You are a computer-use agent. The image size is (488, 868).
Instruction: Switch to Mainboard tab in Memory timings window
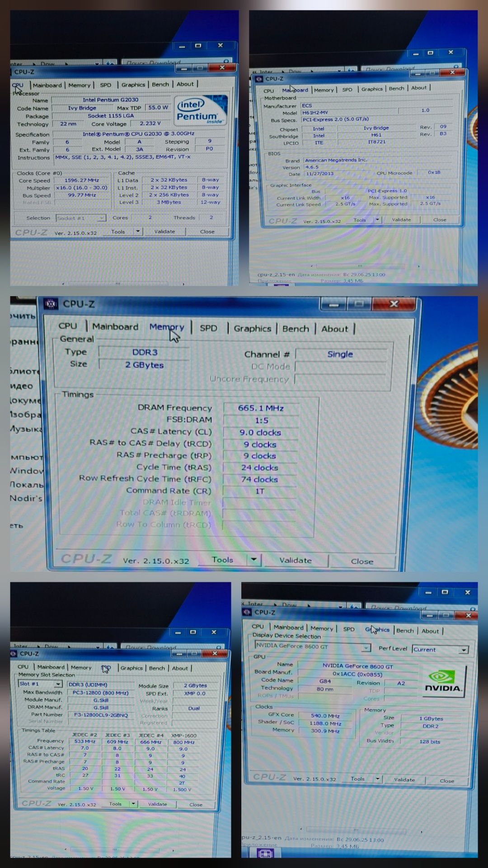115,327
